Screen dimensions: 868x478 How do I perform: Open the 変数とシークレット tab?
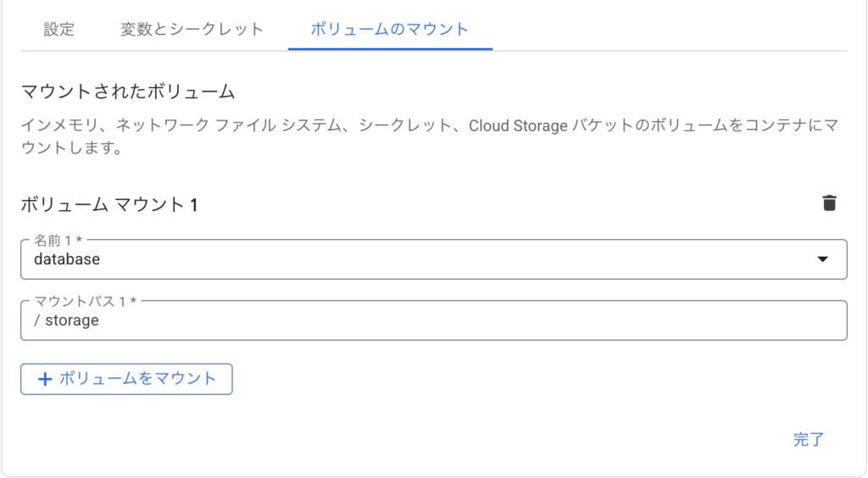click(192, 29)
